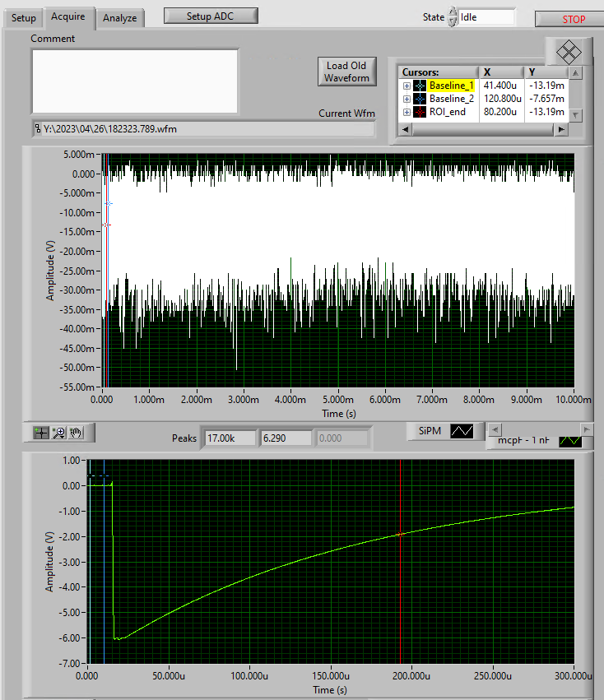Click the Baseline_1 cyan cursor icon
Viewport: 604px width, 700px height.
[x=420, y=86]
